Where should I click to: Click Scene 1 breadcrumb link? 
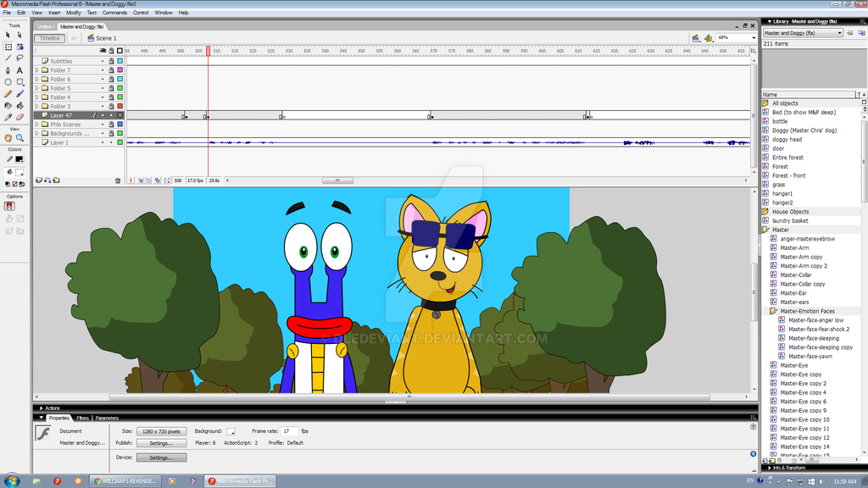pyautogui.click(x=106, y=38)
